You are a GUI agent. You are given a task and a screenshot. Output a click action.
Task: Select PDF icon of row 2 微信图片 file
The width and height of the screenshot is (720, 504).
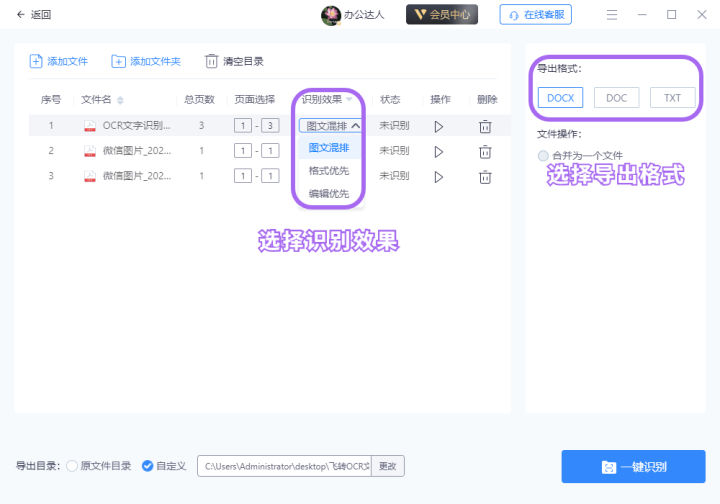pyautogui.click(x=90, y=151)
